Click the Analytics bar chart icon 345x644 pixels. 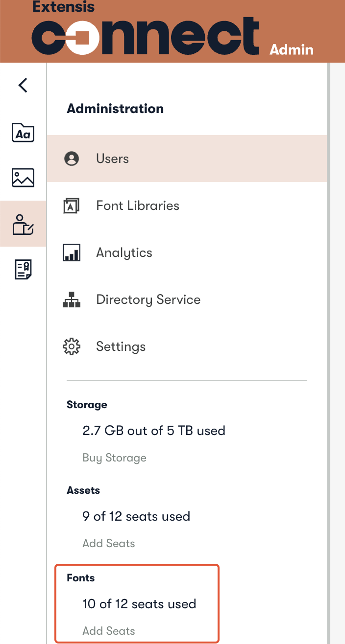(72, 253)
